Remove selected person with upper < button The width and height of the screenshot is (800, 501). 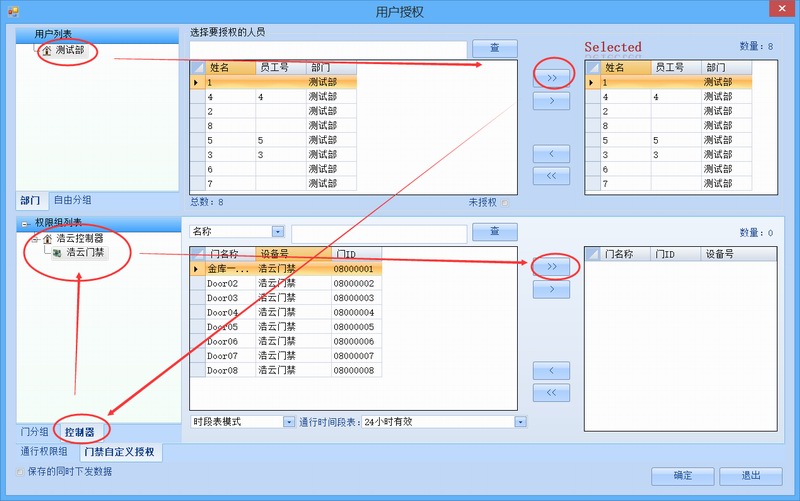[551, 154]
